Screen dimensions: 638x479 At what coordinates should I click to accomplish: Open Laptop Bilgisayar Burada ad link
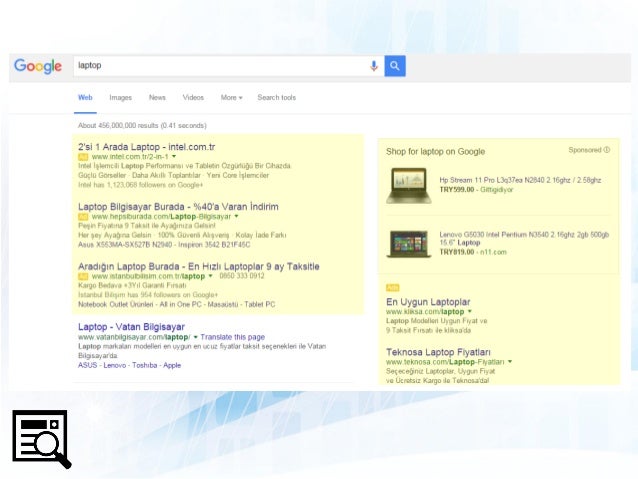point(178,207)
